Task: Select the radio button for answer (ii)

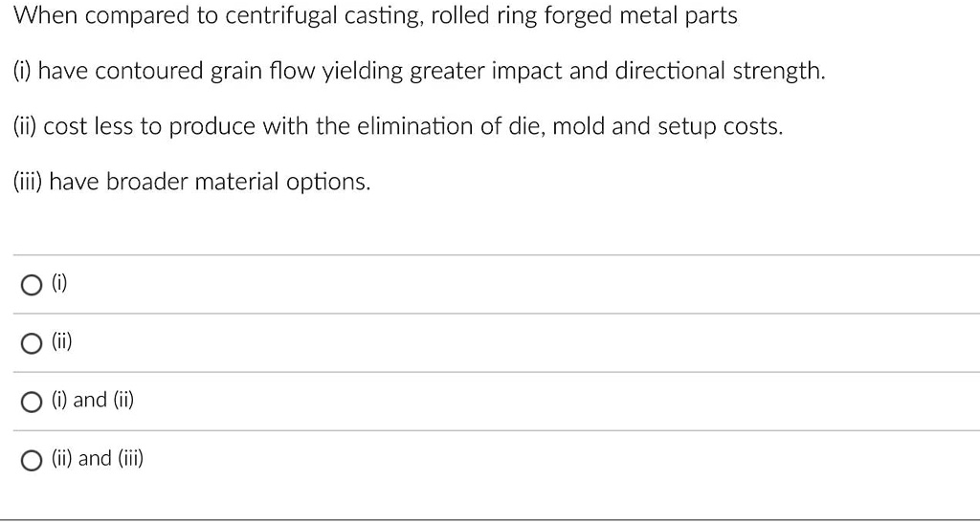Action: click(x=30, y=344)
